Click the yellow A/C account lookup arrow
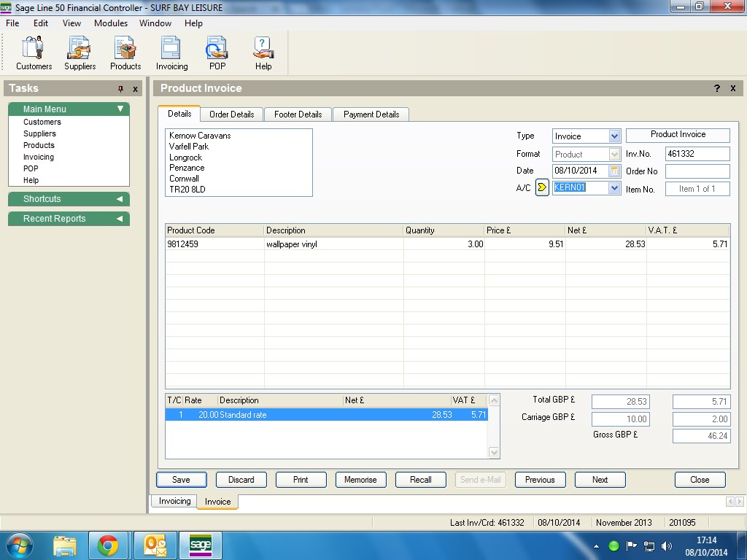 pyautogui.click(x=542, y=188)
